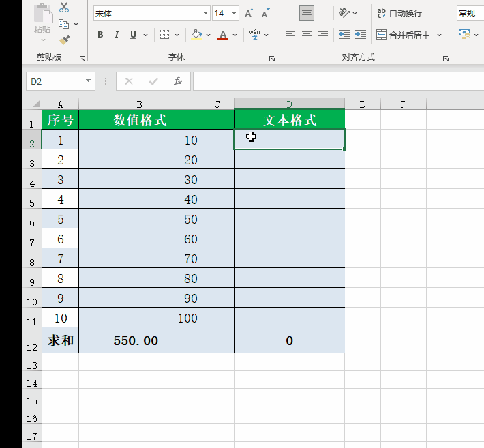Click header cell 文本格式
The width and height of the screenshot is (484, 448).
[x=290, y=119]
